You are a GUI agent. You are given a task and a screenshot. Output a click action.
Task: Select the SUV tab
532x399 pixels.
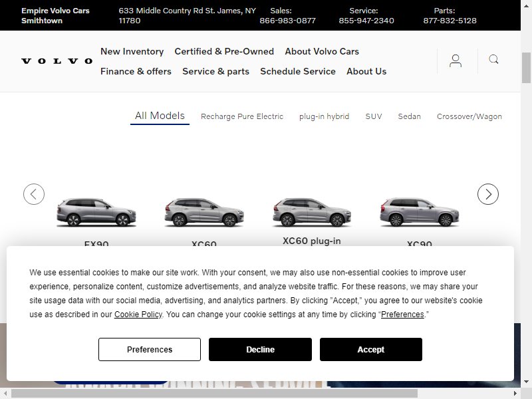pyautogui.click(x=374, y=116)
